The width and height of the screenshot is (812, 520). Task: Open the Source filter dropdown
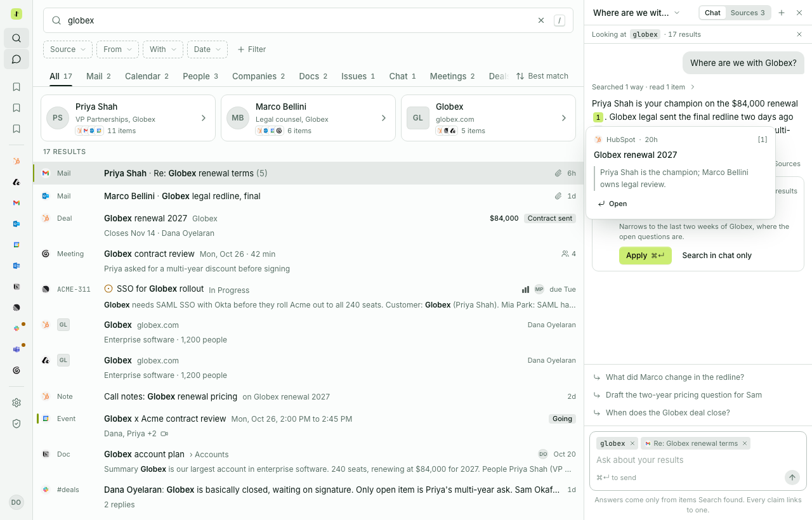click(68, 49)
